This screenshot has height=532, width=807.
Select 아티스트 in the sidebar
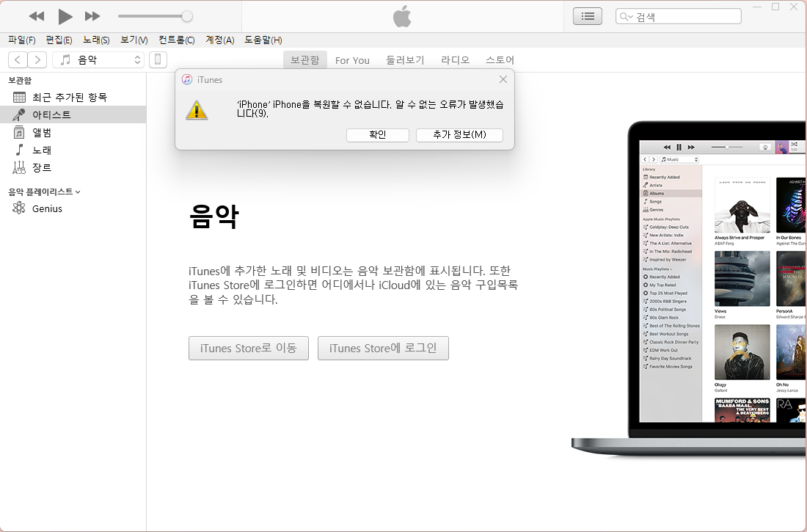pyautogui.click(x=73, y=114)
